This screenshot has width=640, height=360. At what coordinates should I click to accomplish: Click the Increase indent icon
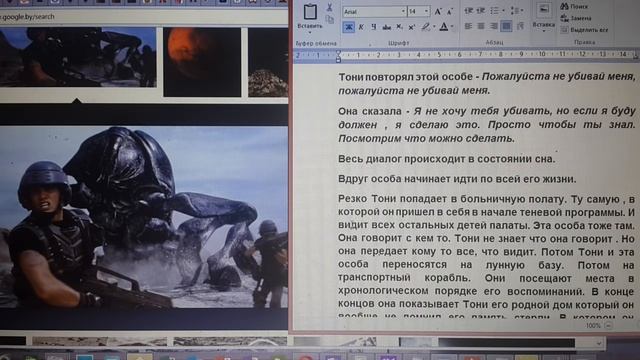[481, 11]
